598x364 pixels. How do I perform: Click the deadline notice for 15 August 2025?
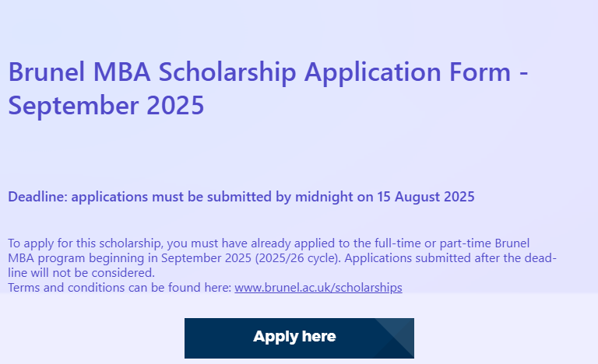click(x=241, y=197)
